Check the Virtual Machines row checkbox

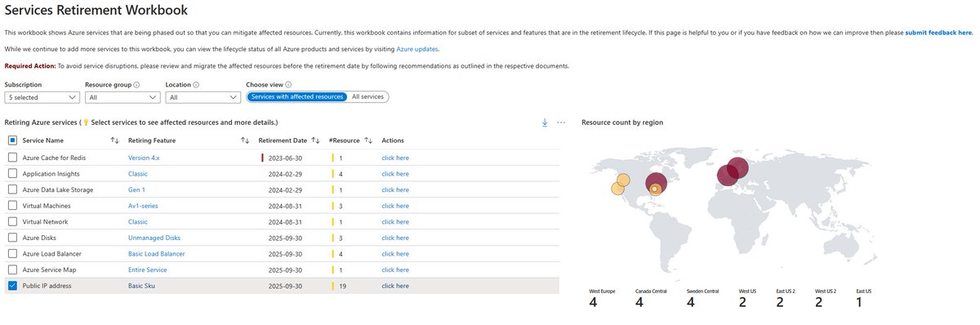pos(12,206)
